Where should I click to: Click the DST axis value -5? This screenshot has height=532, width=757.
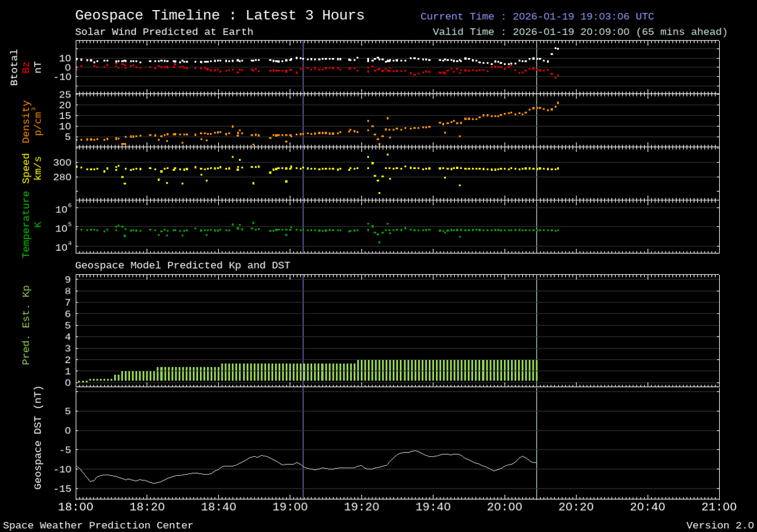click(65, 450)
